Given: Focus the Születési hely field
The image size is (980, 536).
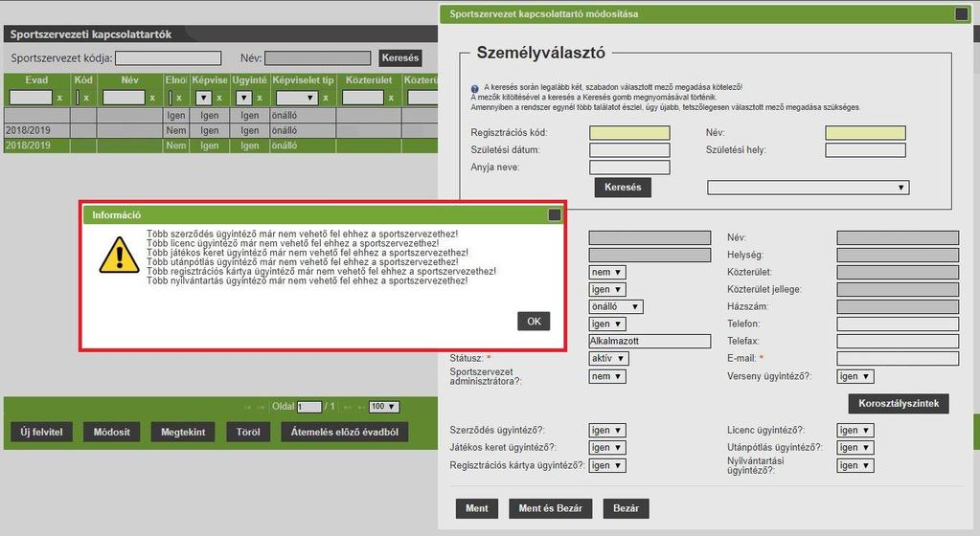Looking at the screenshot, I should [x=865, y=150].
